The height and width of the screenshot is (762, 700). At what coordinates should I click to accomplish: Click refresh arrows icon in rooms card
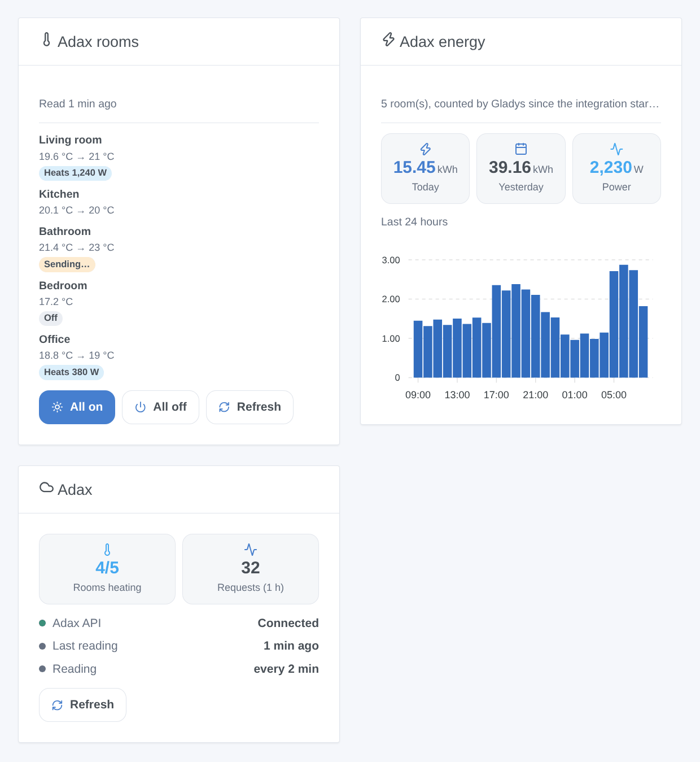click(x=224, y=407)
